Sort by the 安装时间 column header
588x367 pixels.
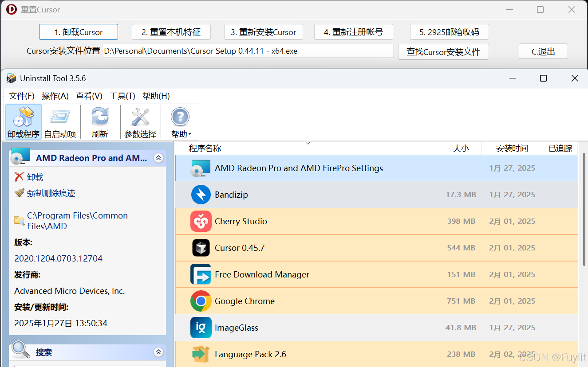coord(512,148)
